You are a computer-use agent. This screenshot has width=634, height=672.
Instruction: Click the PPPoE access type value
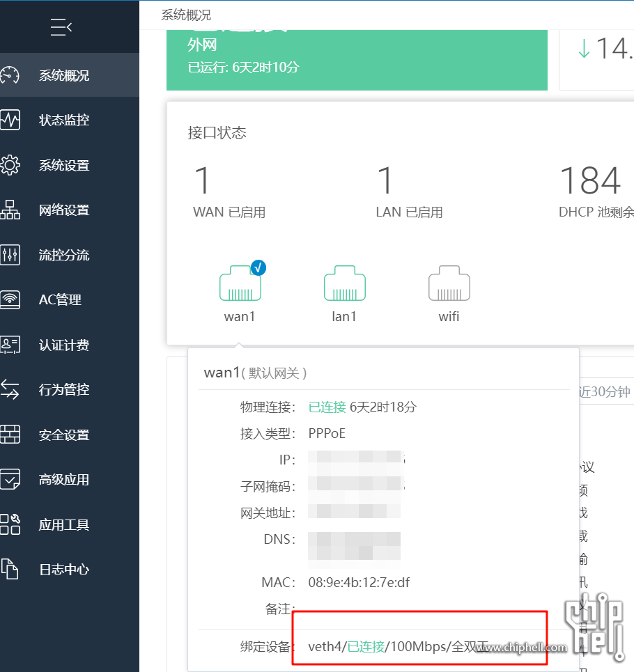(x=327, y=433)
